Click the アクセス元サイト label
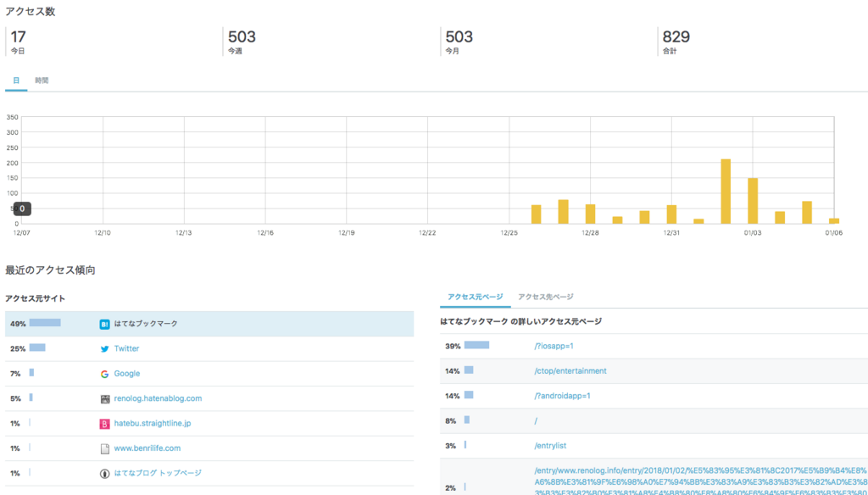 pos(36,298)
